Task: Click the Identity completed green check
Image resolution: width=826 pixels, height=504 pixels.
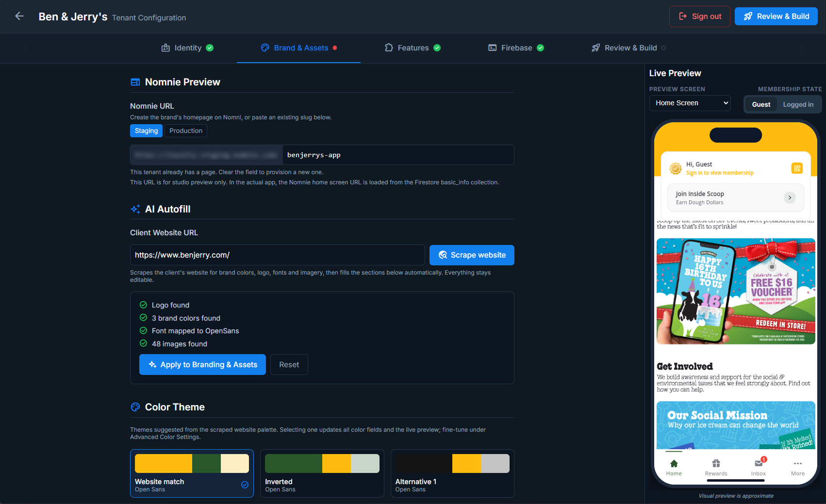Action: pyautogui.click(x=210, y=48)
